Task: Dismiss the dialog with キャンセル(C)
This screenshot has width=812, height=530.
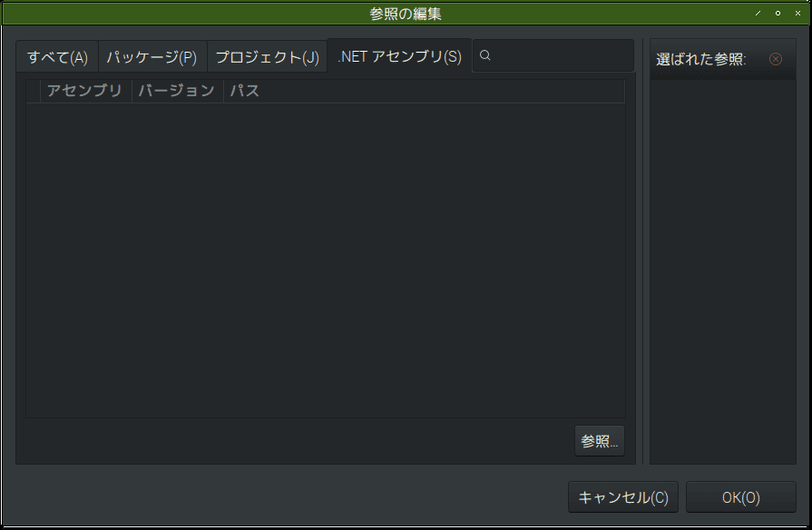Action: [622, 496]
